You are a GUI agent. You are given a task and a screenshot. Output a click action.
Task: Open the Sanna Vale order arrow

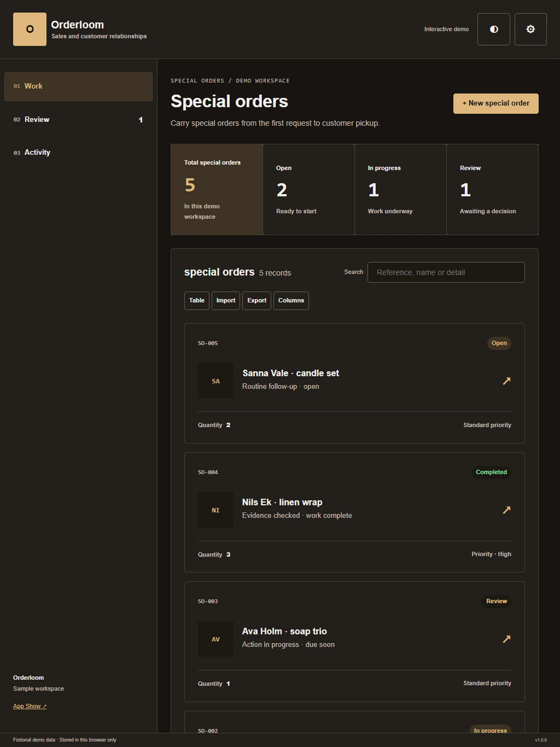click(x=506, y=381)
